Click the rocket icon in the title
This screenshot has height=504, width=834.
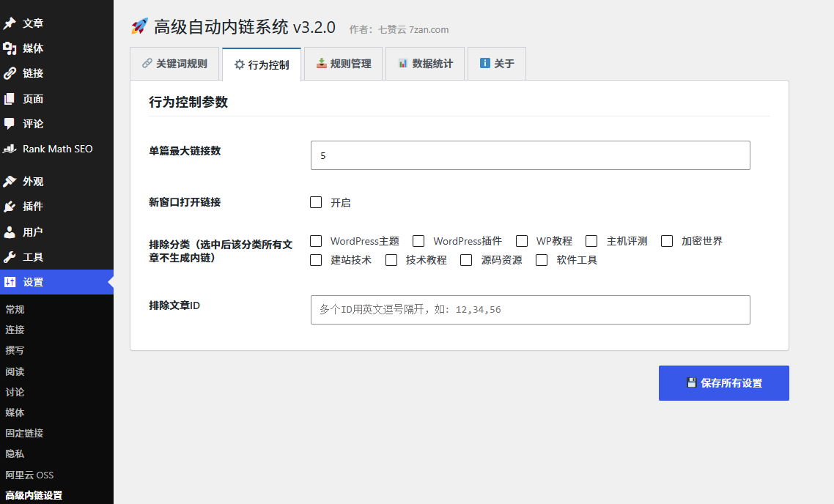click(139, 26)
